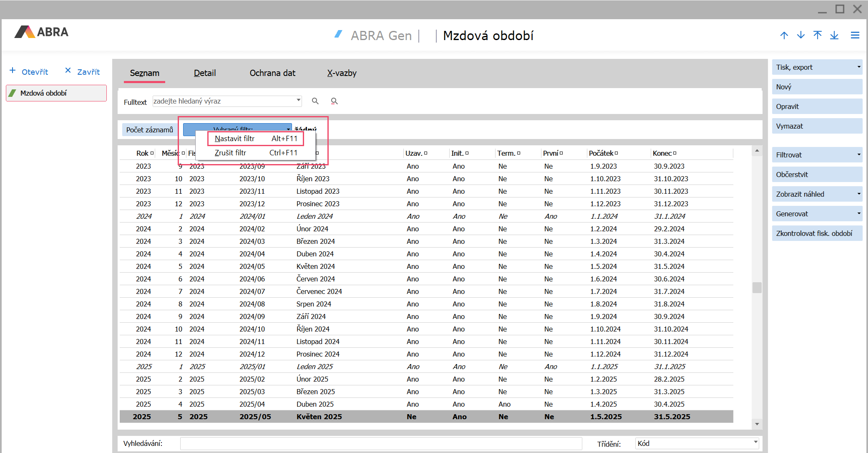Click the up arrow navigation icon

tap(784, 35)
